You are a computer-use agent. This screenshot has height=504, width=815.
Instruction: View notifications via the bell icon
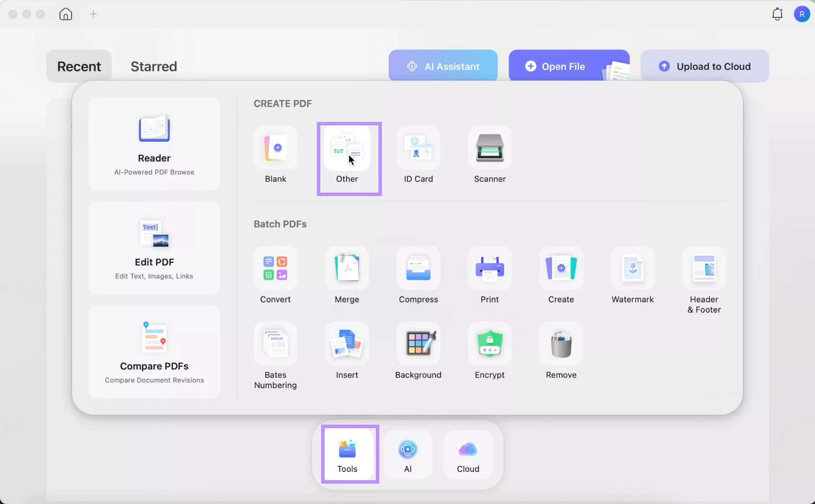777,14
